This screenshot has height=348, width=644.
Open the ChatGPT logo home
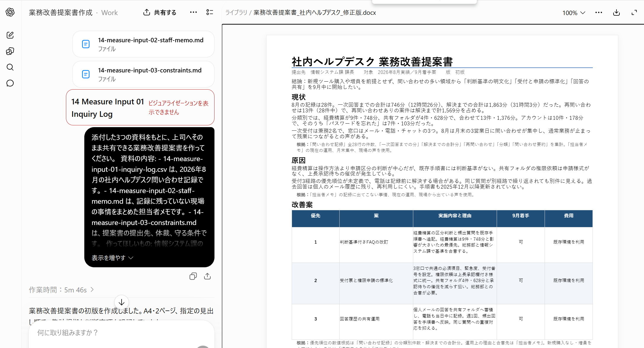tap(10, 12)
